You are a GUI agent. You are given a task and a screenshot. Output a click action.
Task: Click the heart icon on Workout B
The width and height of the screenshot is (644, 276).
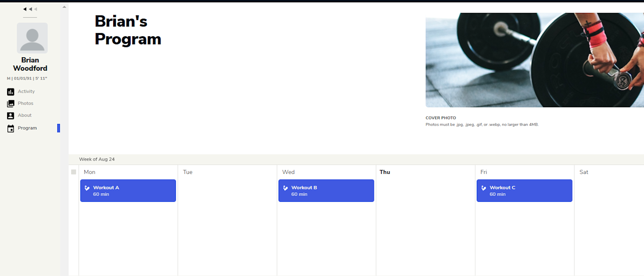pos(286,188)
